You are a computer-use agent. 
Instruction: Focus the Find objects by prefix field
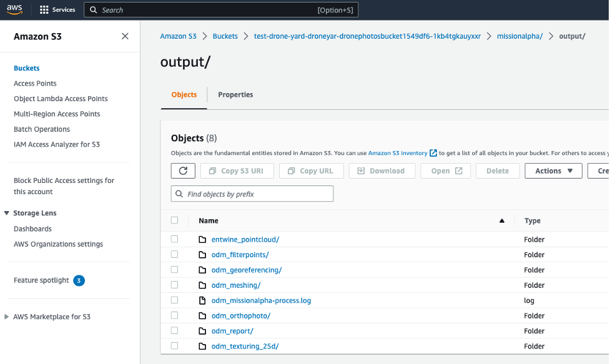pos(252,194)
